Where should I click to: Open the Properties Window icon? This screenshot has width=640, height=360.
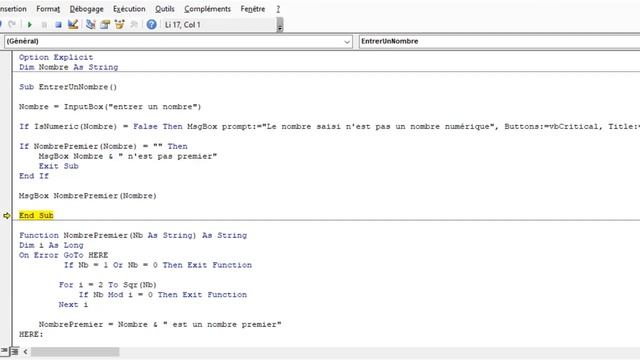tap(105, 24)
